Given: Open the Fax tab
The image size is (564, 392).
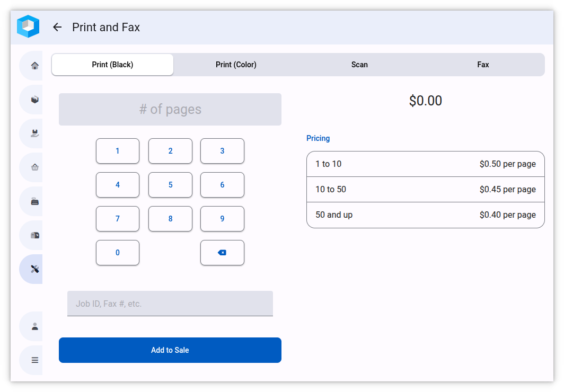Looking at the screenshot, I should [x=483, y=65].
